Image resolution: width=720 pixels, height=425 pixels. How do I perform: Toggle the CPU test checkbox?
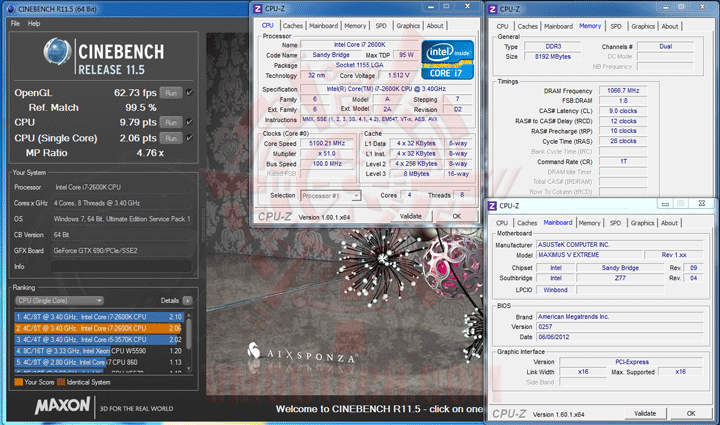189,122
